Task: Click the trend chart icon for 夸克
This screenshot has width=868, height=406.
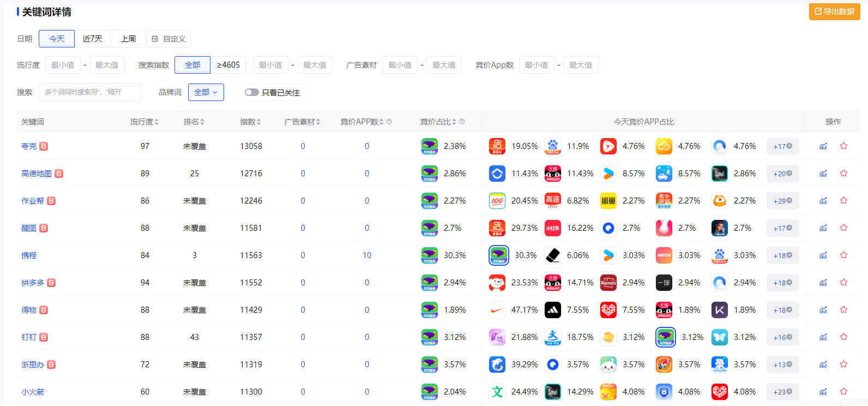Action: 823,146
